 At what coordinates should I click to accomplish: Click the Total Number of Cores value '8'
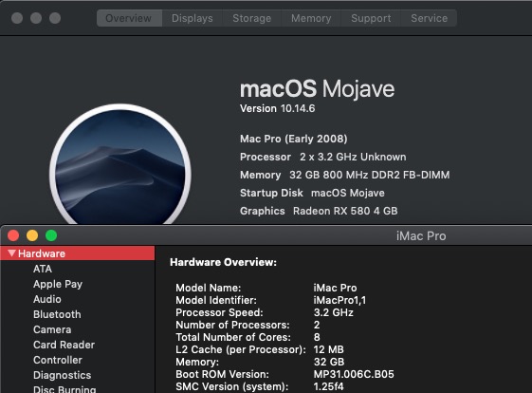point(317,337)
